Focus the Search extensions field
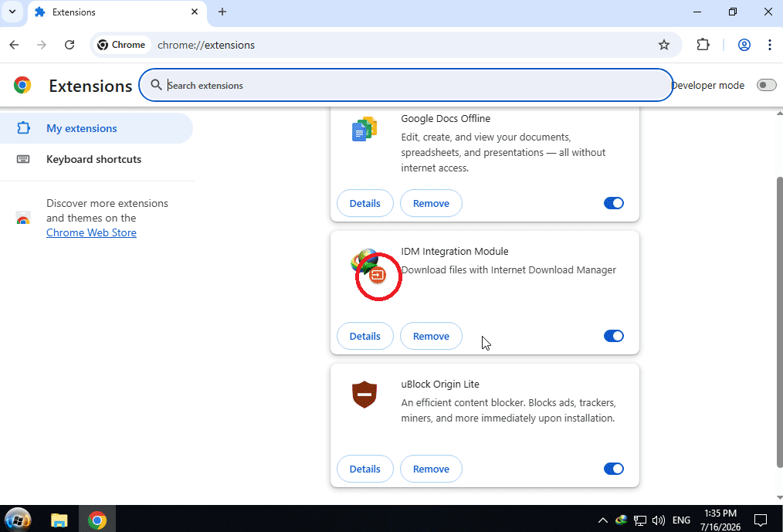Viewport: 783px width, 532px height. tap(405, 85)
